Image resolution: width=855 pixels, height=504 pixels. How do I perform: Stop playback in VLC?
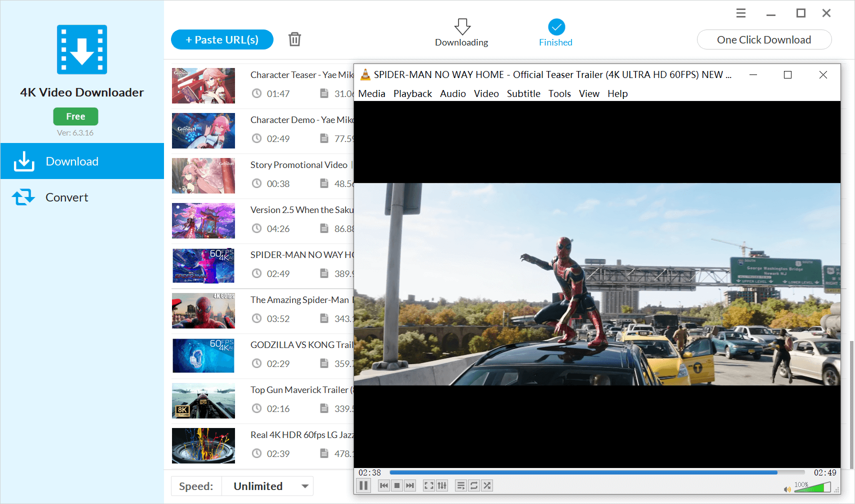pyautogui.click(x=397, y=485)
